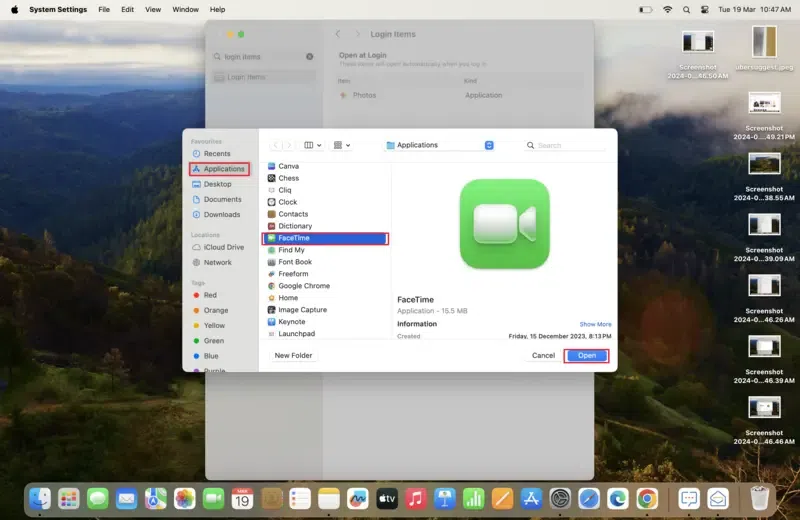Select Applications in the file dialog sidebar
This screenshot has width=800, height=520.
tap(219, 169)
